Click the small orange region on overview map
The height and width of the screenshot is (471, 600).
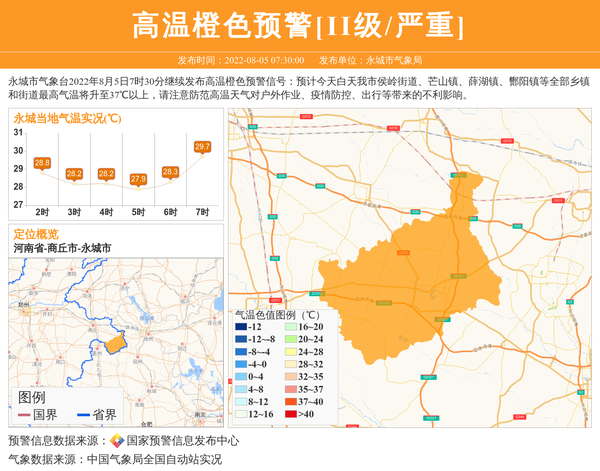click(115, 343)
